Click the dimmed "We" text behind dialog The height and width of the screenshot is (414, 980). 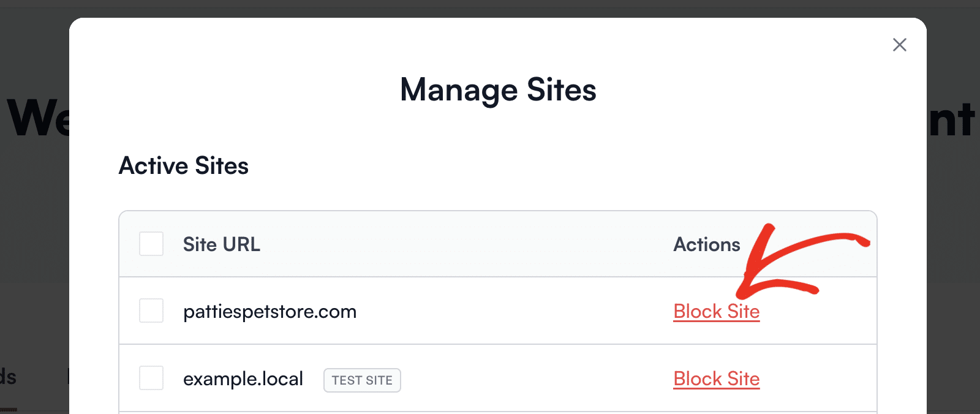tap(37, 118)
